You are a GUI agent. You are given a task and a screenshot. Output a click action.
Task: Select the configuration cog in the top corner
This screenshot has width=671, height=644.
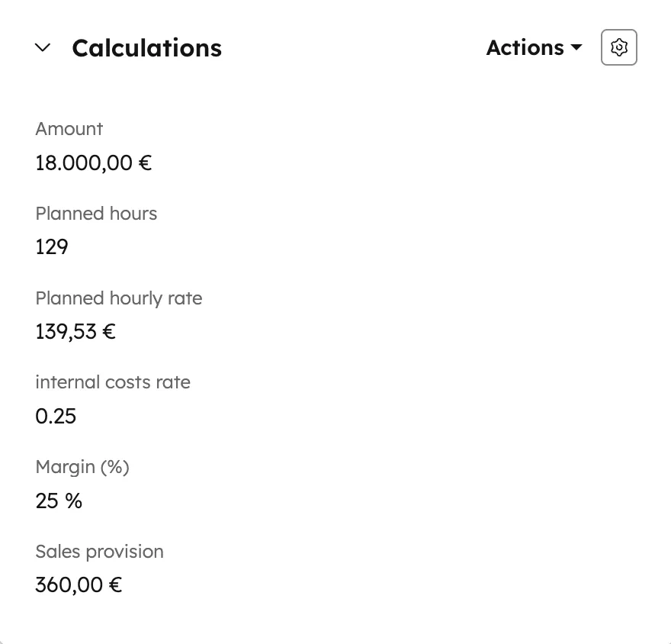pos(618,47)
